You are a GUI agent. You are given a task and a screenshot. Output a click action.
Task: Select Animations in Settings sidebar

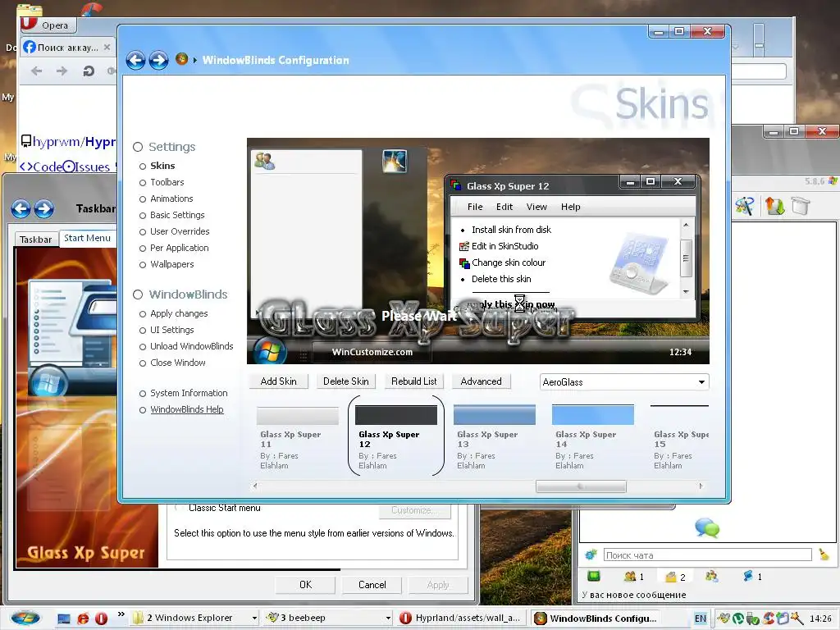pyautogui.click(x=171, y=199)
